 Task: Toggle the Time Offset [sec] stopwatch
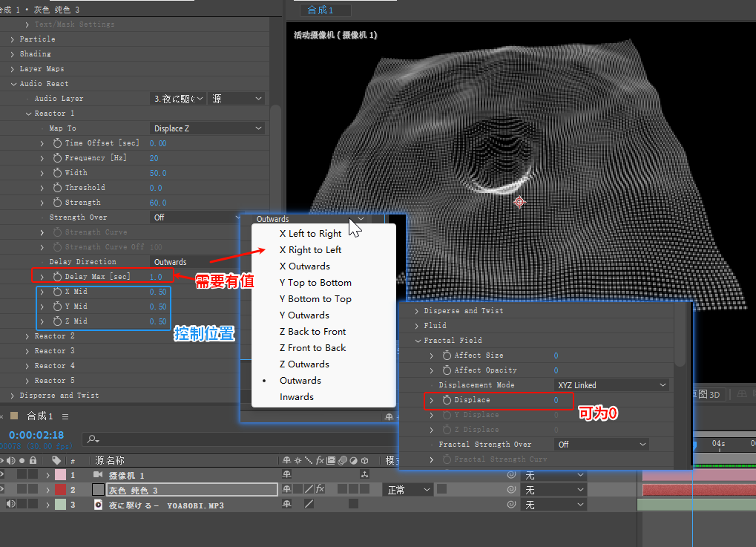[x=57, y=143]
